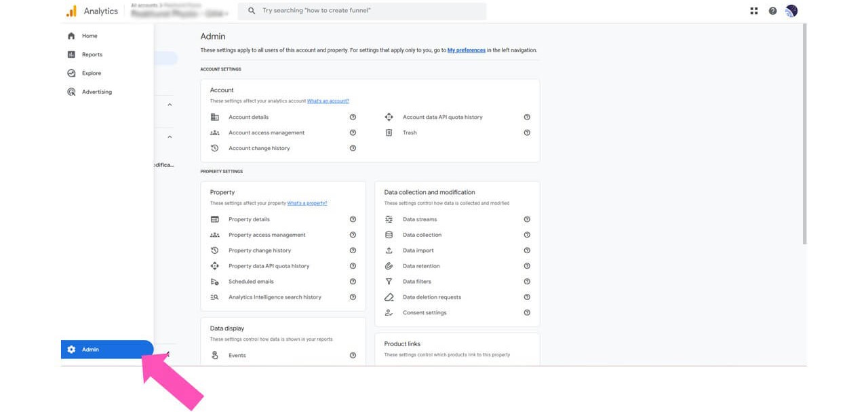
Task: Click the Google apps grid icon
Action: pos(753,11)
